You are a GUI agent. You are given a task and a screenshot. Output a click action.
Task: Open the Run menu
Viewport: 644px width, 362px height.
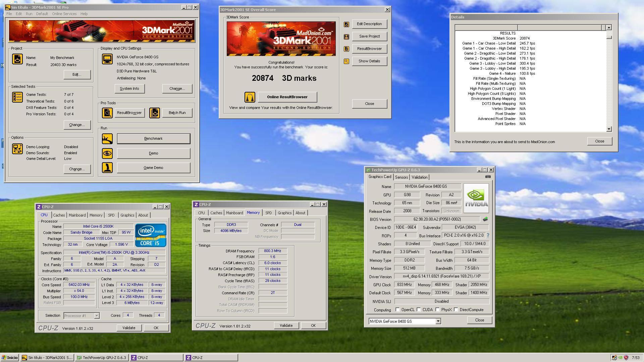[29, 14]
